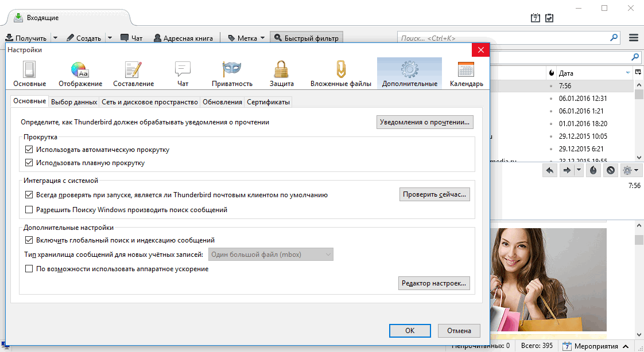Open the Метка dropdown arrow

(x=262, y=38)
